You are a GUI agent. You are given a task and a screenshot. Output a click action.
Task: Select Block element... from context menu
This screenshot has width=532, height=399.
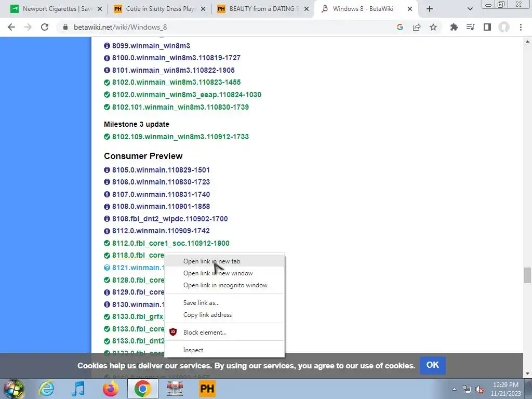click(x=224, y=332)
